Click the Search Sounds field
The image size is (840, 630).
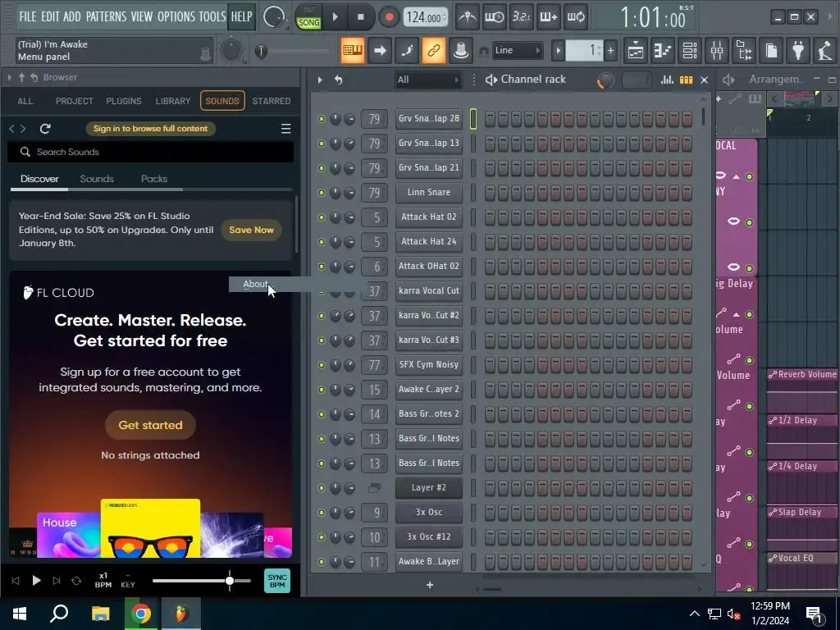click(151, 152)
